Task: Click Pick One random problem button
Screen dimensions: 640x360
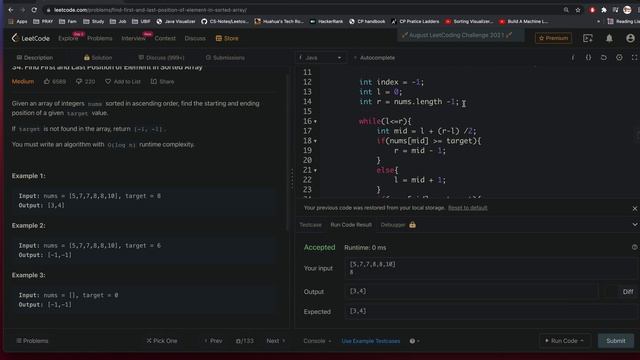Action: (x=162, y=341)
